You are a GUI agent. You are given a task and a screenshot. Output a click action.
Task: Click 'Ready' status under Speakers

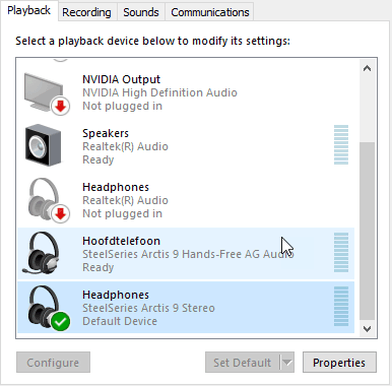click(98, 160)
